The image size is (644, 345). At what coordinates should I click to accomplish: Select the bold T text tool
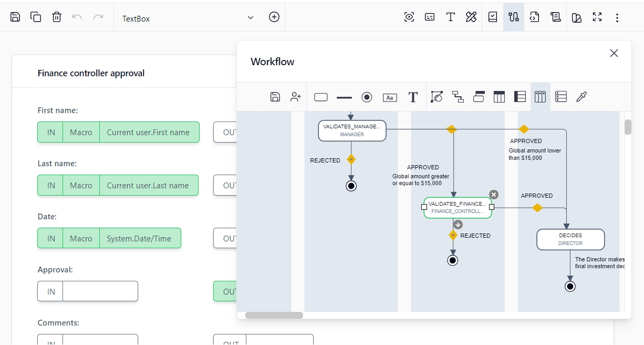[x=413, y=97]
